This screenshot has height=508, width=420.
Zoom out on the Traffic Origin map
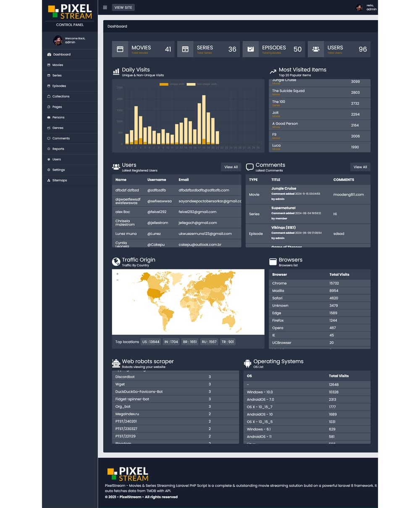tap(117, 280)
